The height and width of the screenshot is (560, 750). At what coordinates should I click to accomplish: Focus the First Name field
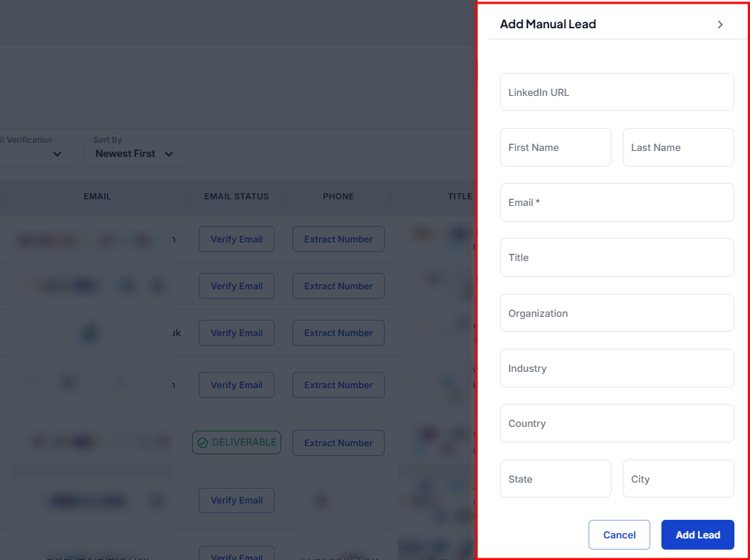coord(555,147)
